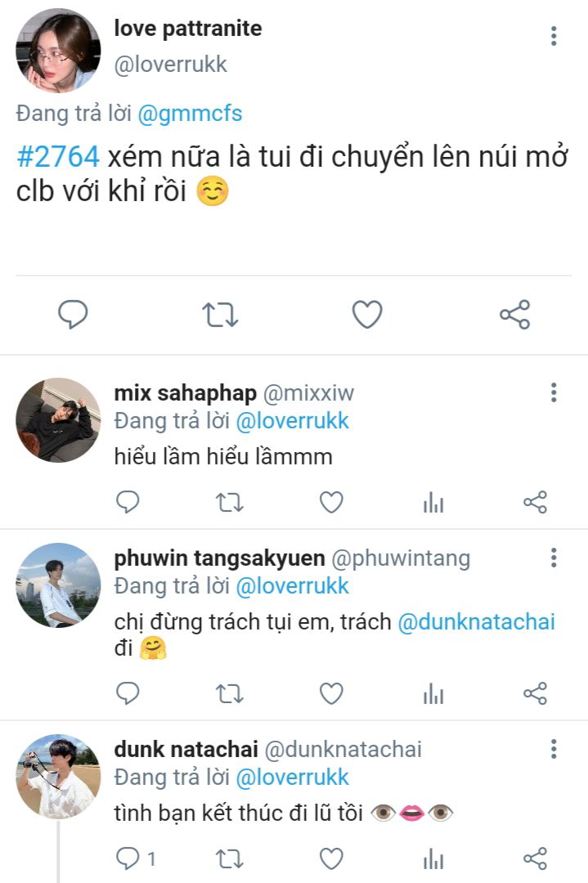The image size is (588, 883).
Task: Retweet the main #2764 tweet
Action: [220, 315]
